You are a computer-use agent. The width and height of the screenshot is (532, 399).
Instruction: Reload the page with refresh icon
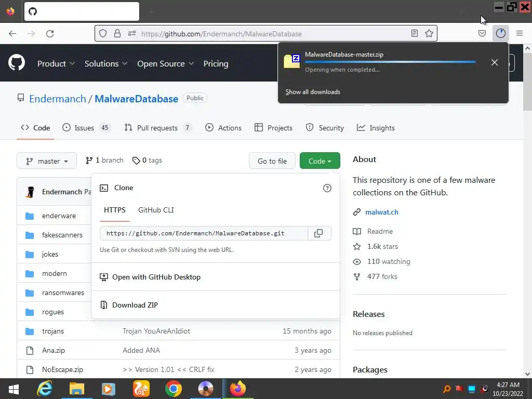tap(50, 34)
